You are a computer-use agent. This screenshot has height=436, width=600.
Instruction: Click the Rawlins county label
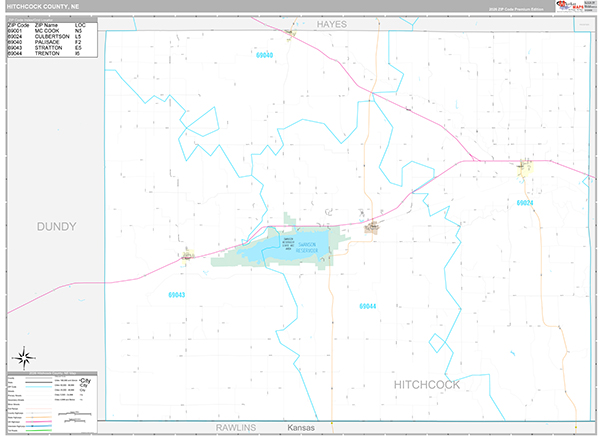pos(237,427)
